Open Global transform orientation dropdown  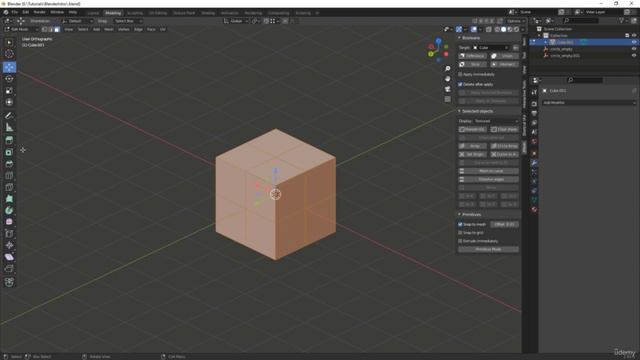point(236,21)
